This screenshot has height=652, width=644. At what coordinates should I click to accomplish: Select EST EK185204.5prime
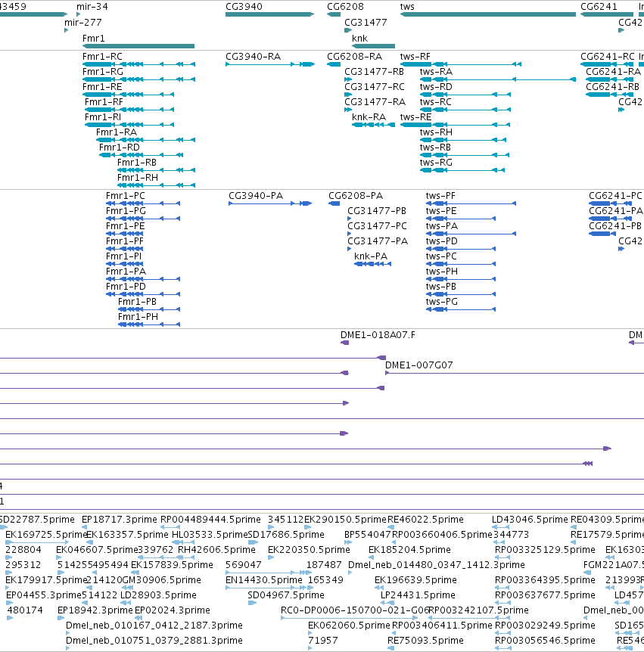coord(409,550)
